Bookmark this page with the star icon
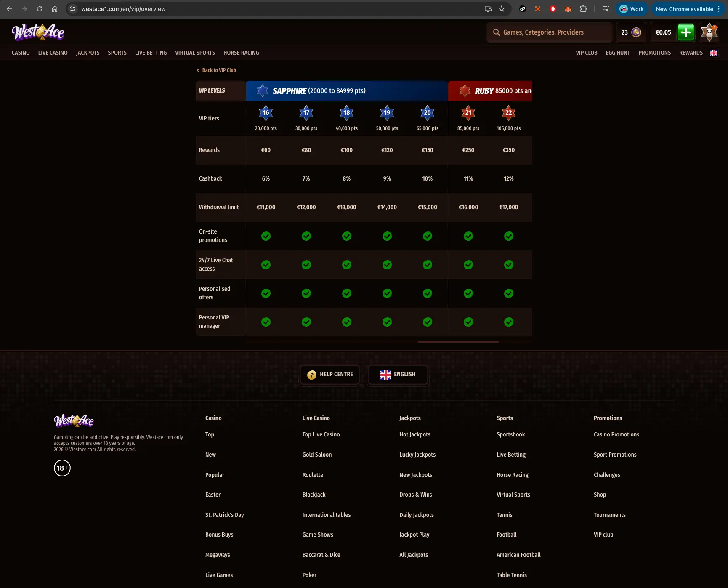This screenshot has width=728, height=588. point(502,9)
